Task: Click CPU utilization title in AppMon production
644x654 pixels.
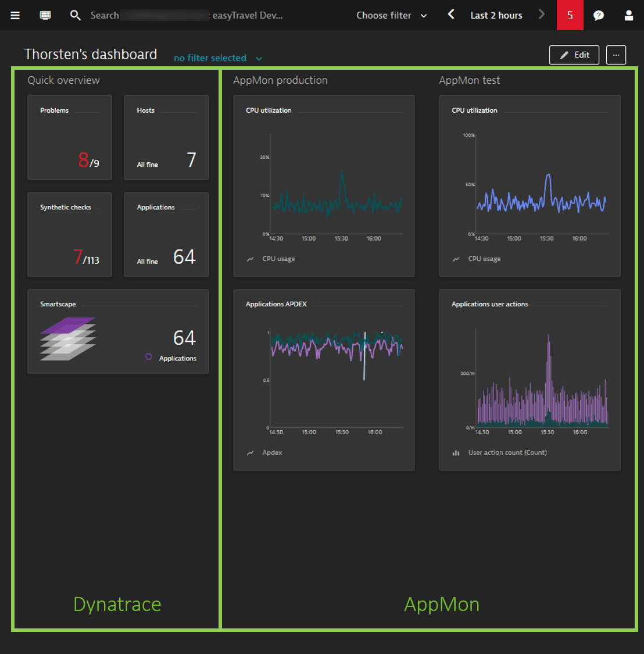Action: (269, 110)
